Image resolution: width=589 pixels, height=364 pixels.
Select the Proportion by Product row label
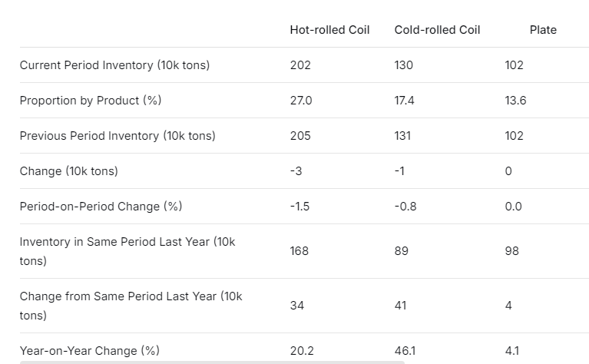pos(91,101)
